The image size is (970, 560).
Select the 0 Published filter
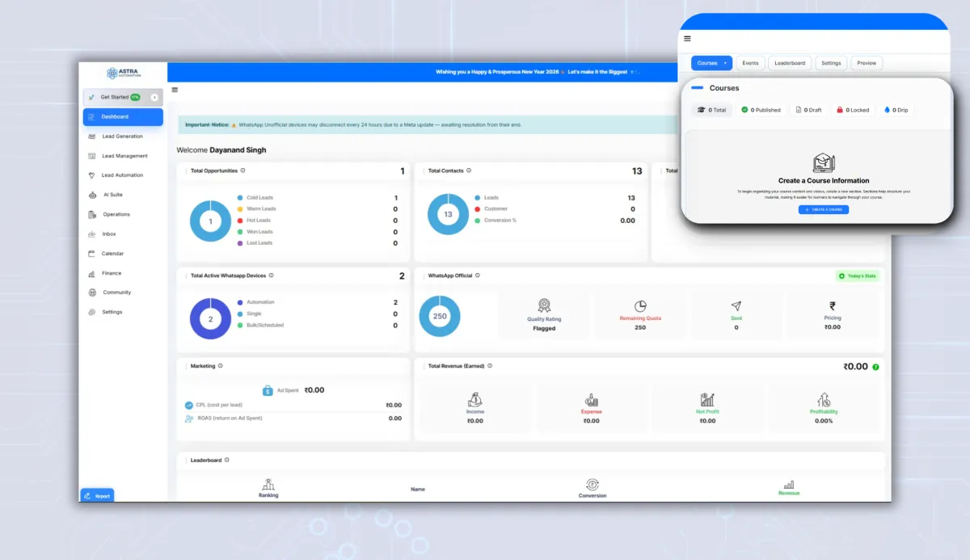tap(761, 110)
